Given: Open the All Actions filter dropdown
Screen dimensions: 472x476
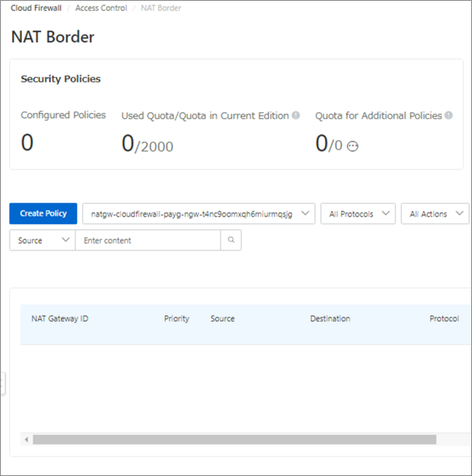Looking at the screenshot, I should coord(435,214).
